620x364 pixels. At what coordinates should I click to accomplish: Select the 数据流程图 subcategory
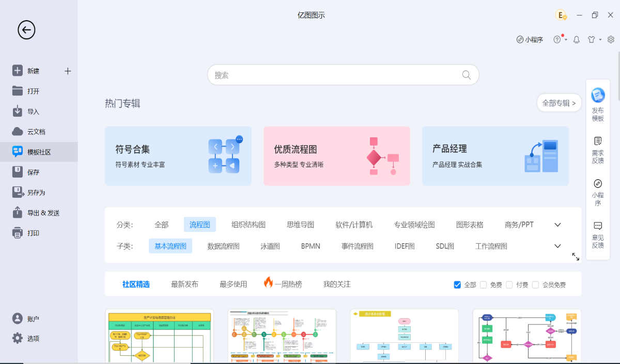pyautogui.click(x=224, y=246)
